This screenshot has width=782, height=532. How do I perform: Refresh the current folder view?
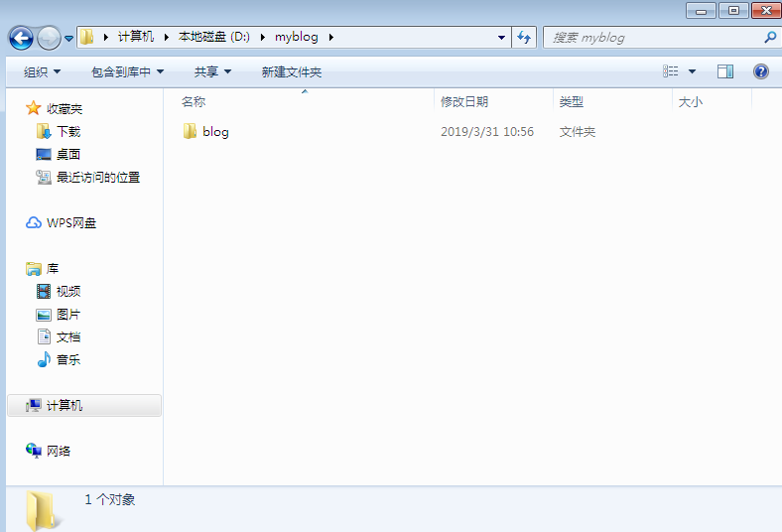pyautogui.click(x=524, y=38)
